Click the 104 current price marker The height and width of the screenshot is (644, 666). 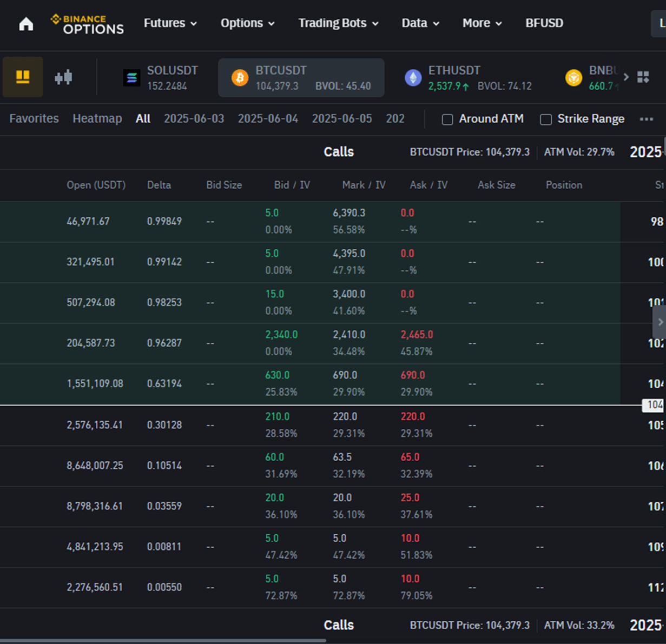tap(654, 405)
